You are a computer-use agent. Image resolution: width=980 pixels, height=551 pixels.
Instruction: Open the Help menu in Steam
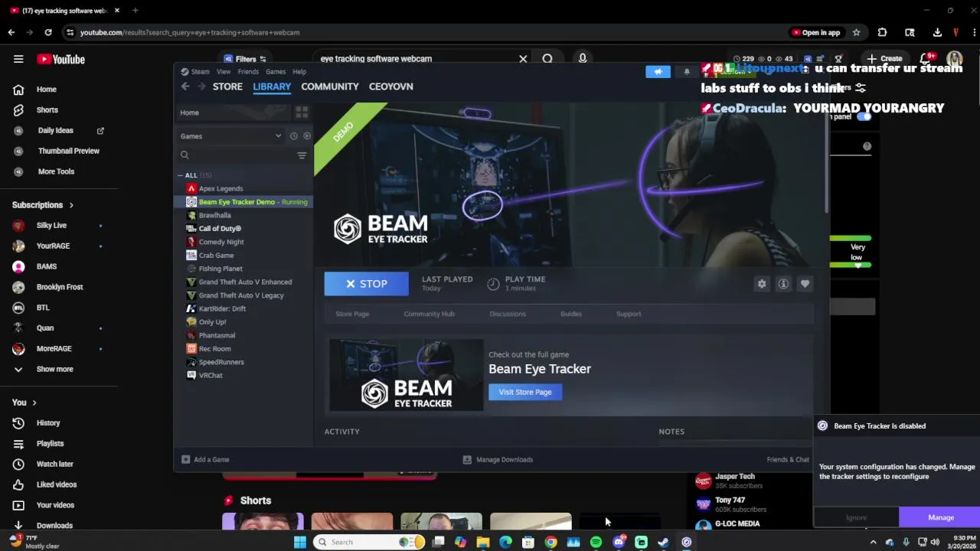pos(299,72)
